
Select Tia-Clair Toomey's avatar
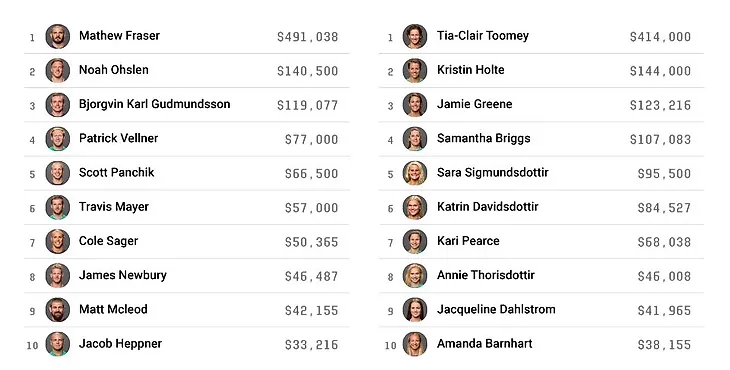(415, 36)
